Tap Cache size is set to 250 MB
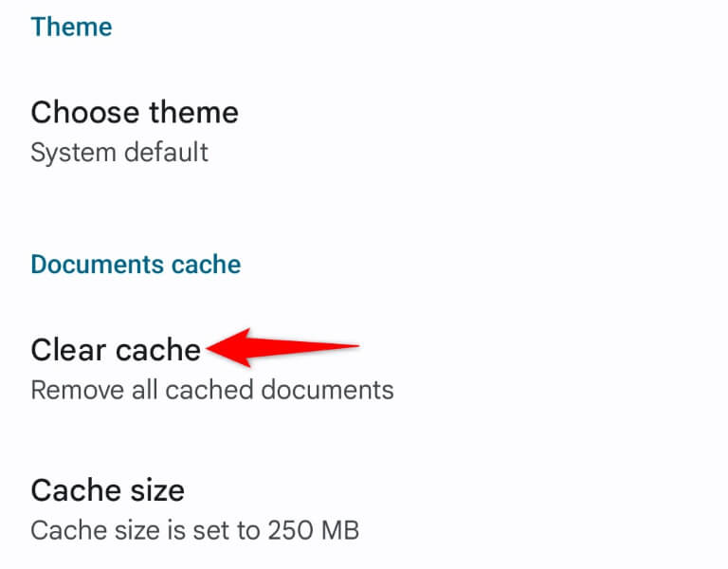Screen dimensions: 728x569 click(x=194, y=529)
